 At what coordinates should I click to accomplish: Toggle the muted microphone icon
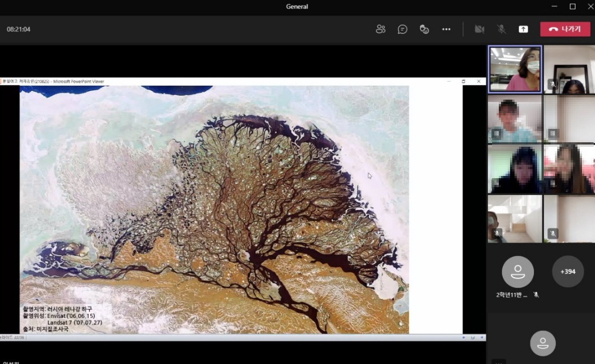click(502, 29)
